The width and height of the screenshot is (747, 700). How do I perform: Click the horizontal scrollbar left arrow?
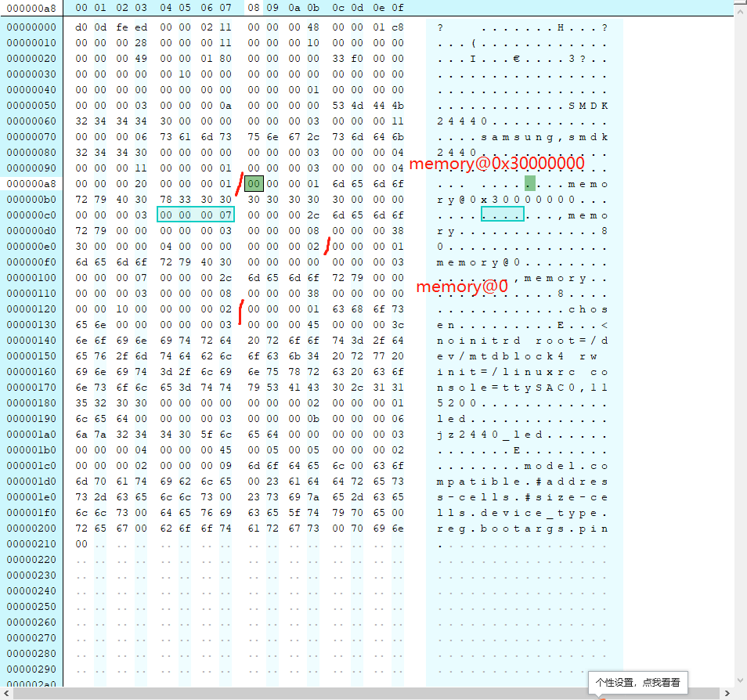[6, 693]
